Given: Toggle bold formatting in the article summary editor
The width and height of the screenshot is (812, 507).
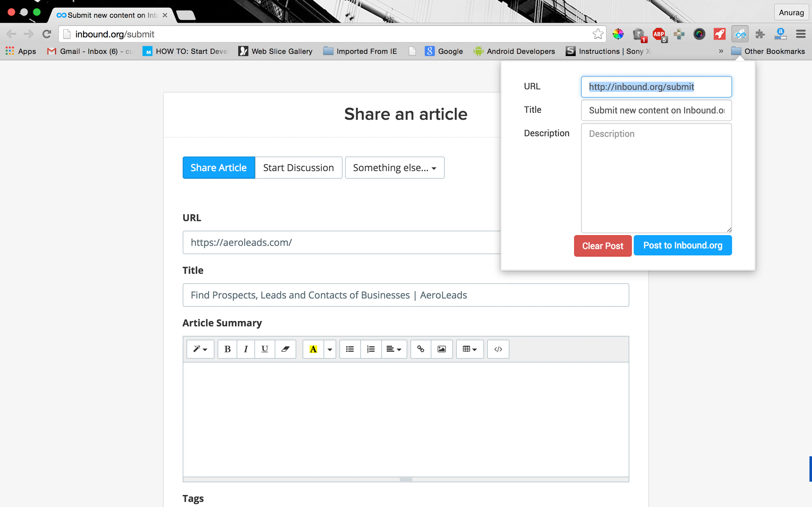Looking at the screenshot, I should [227, 349].
